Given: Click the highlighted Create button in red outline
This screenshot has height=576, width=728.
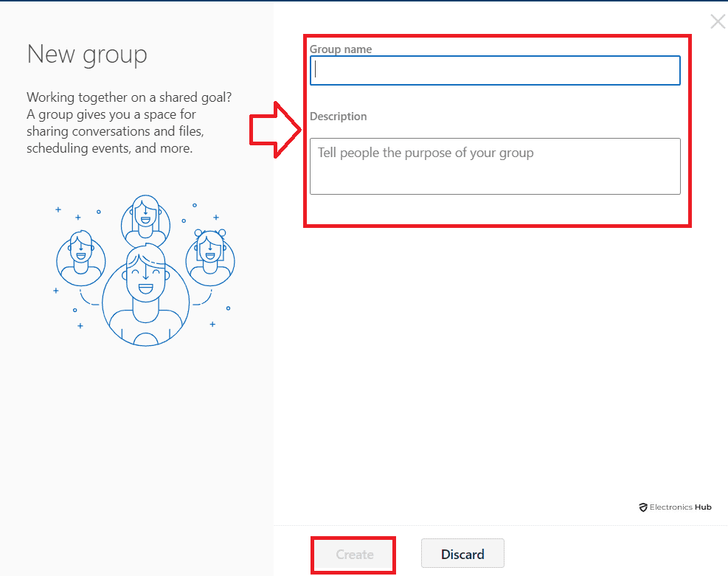Looking at the screenshot, I should click(353, 554).
